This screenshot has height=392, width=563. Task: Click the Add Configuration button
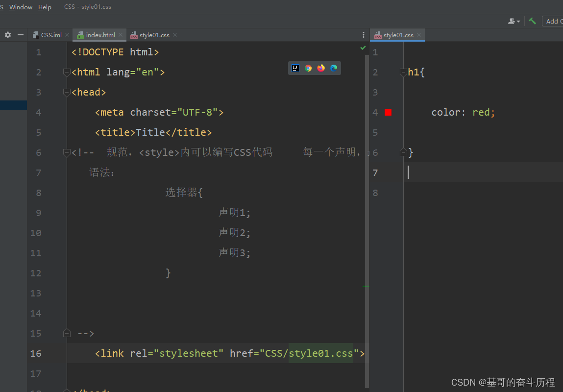coord(554,21)
